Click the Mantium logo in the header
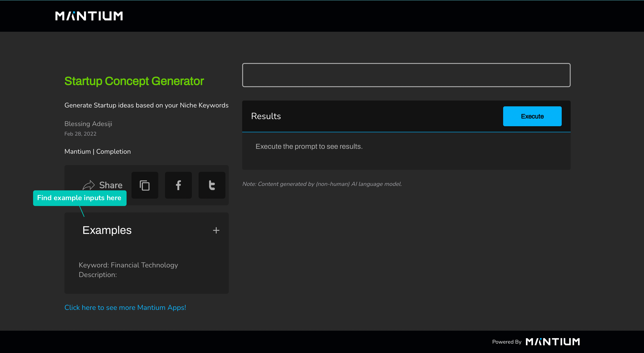Screen dimensions: 644x353 coord(89,16)
